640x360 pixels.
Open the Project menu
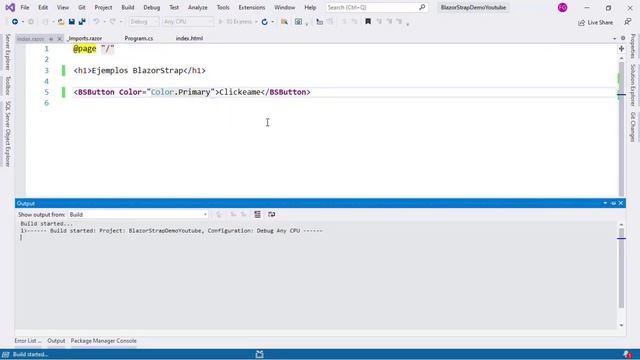coord(103,7)
